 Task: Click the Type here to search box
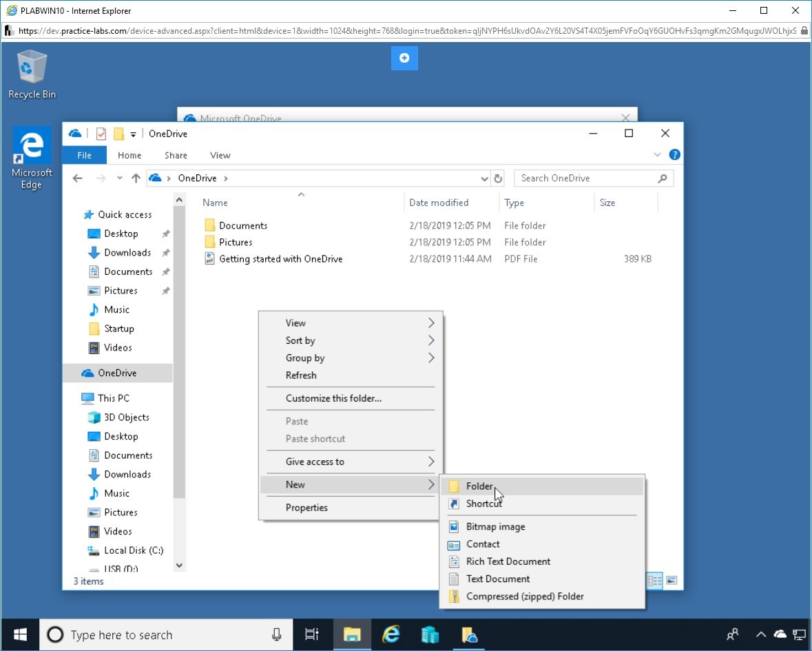click(x=166, y=634)
